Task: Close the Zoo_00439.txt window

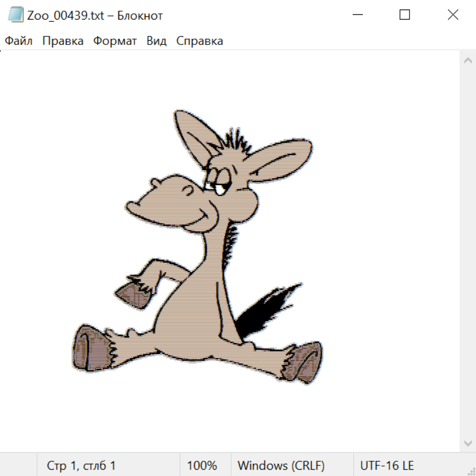Action: tap(453, 15)
